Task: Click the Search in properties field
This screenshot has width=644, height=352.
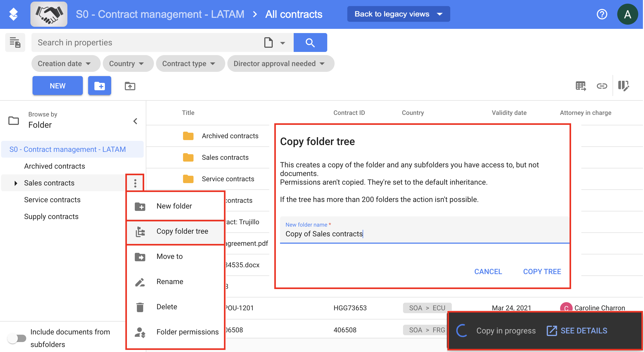Action: pyautogui.click(x=147, y=42)
